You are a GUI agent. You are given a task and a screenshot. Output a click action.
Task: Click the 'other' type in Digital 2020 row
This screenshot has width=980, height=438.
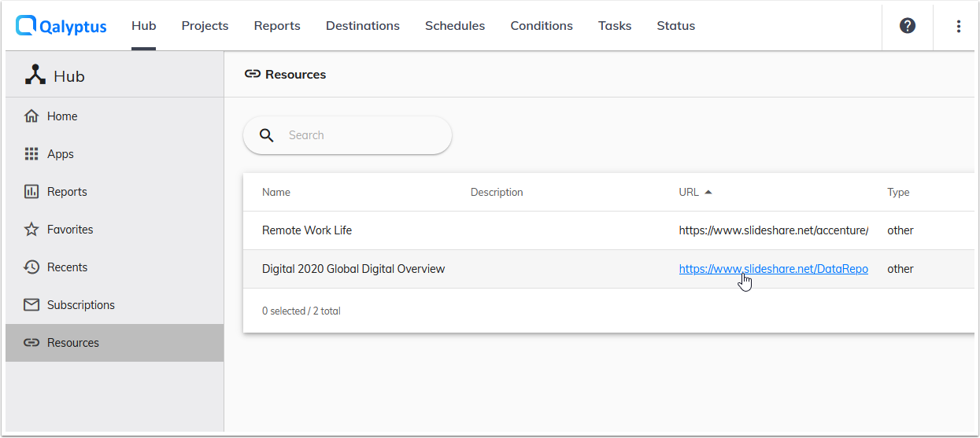(900, 269)
